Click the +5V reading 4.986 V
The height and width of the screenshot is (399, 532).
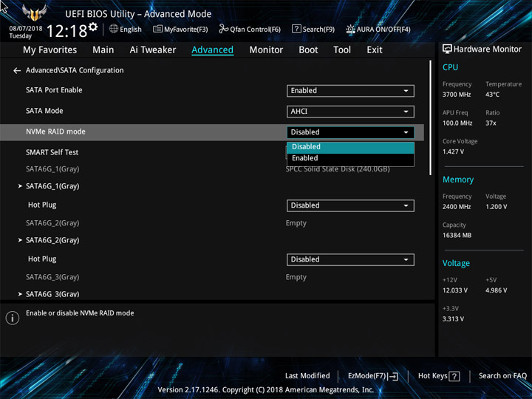[496, 290]
